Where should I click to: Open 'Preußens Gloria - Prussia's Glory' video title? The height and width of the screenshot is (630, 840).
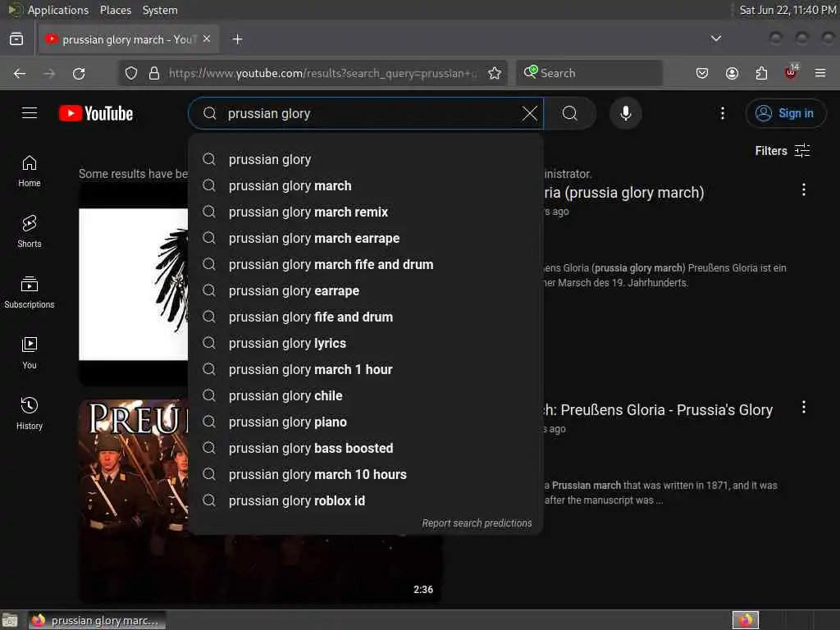pyautogui.click(x=659, y=410)
